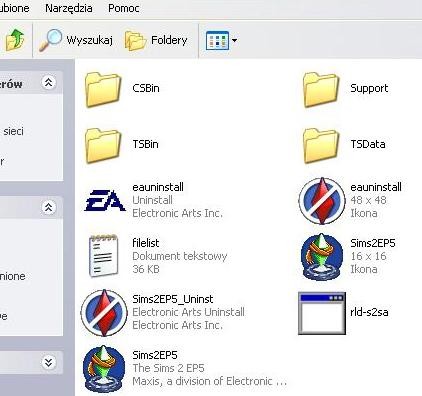Open the Wyszukaj search tool

[76, 40]
